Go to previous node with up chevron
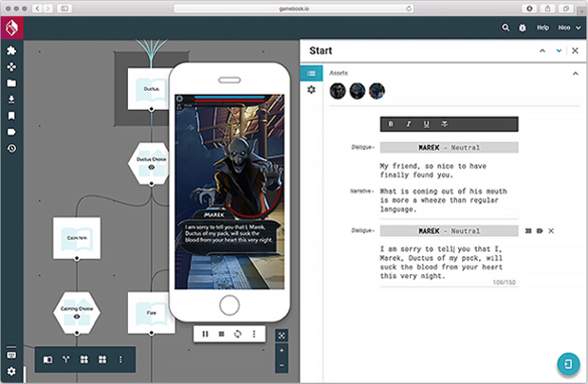The image size is (588, 384). 542,50
